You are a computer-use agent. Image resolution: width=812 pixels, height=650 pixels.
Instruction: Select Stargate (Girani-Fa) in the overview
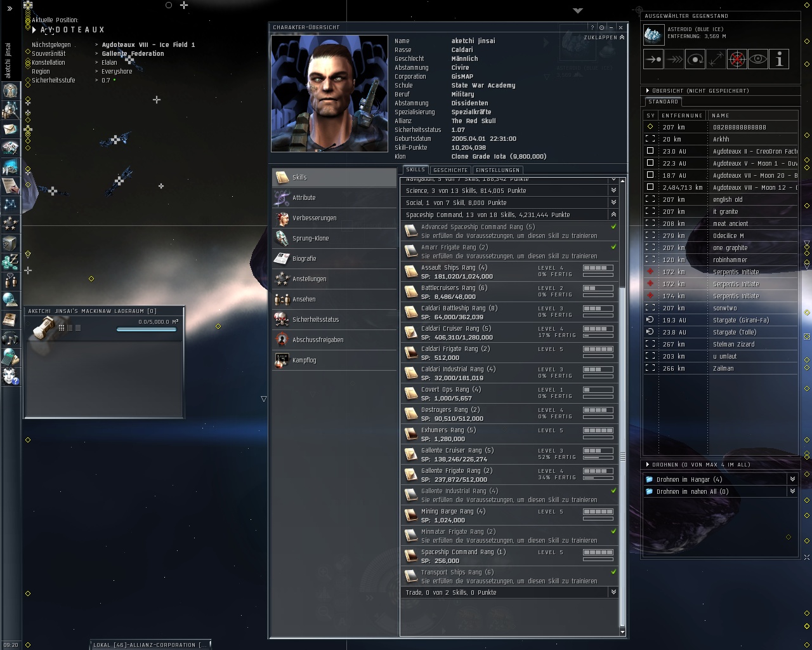click(721, 320)
